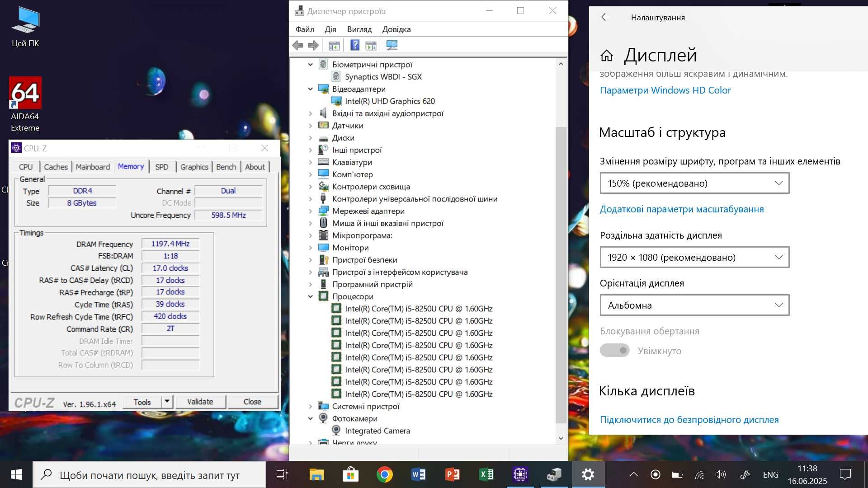Switch to the Mainboard tab in CPU-Z
Viewport: 868px width, 488px height.
pyautogui.click(x=93, y=167)
